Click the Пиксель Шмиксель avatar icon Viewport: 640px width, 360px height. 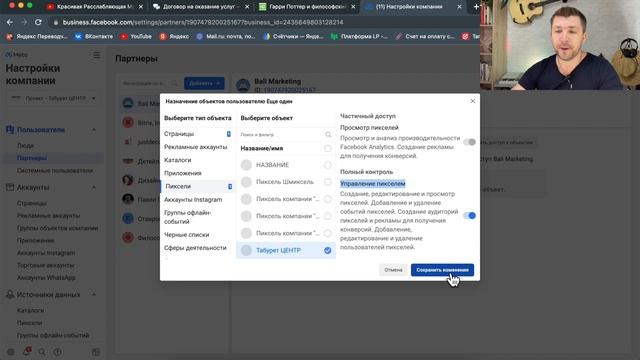pos(246,182)
